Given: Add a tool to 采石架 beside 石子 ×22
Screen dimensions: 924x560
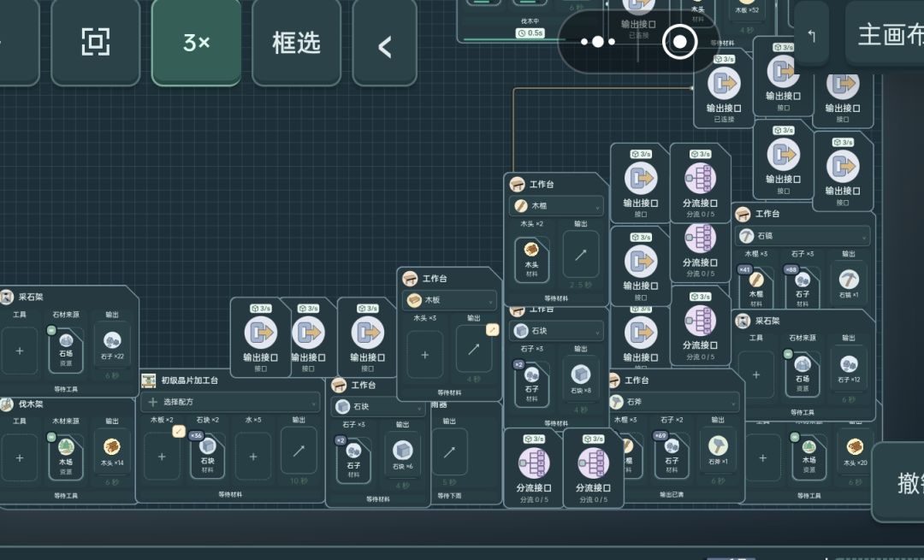Looking at the screenshot, I should [20, 351].
